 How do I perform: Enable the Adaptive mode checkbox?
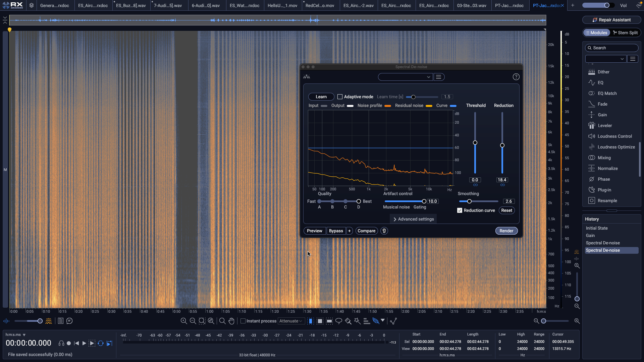[340, 97]
